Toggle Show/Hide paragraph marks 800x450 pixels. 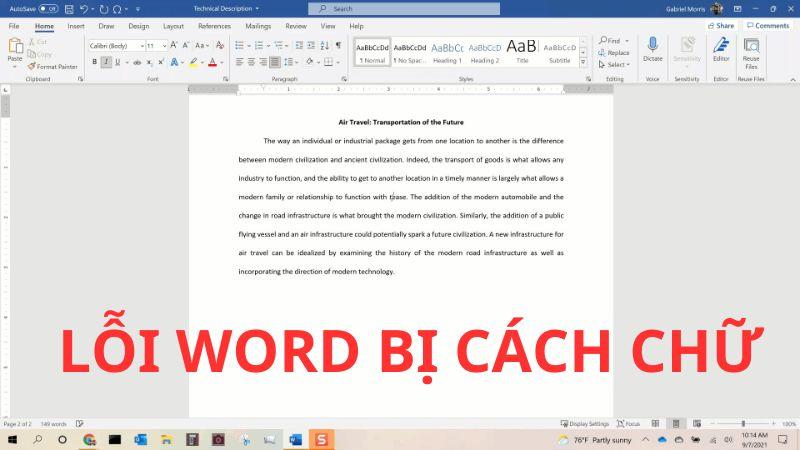click(x=338, y=45)
